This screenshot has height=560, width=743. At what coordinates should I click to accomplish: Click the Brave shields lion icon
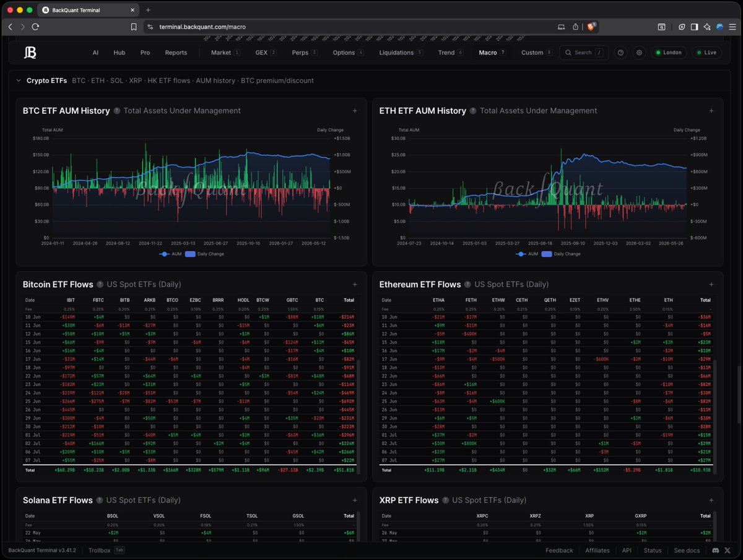click(x=591, y=27)
